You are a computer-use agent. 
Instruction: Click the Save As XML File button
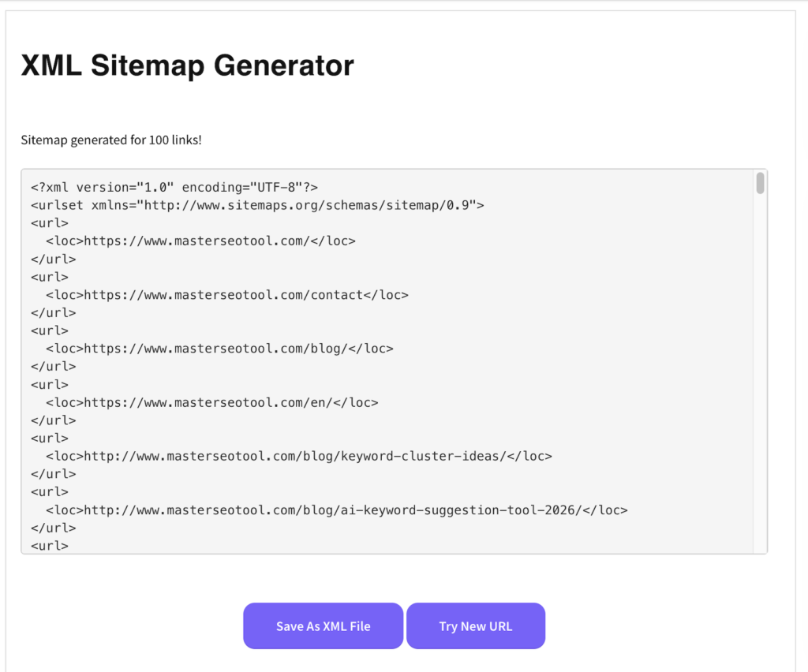tap(323, 625)
